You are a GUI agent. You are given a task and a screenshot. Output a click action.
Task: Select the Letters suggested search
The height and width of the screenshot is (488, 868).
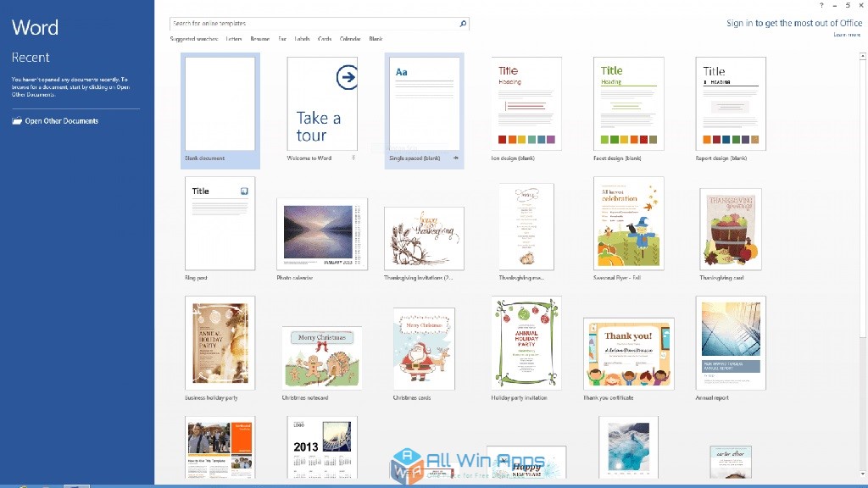pos(234,39)
